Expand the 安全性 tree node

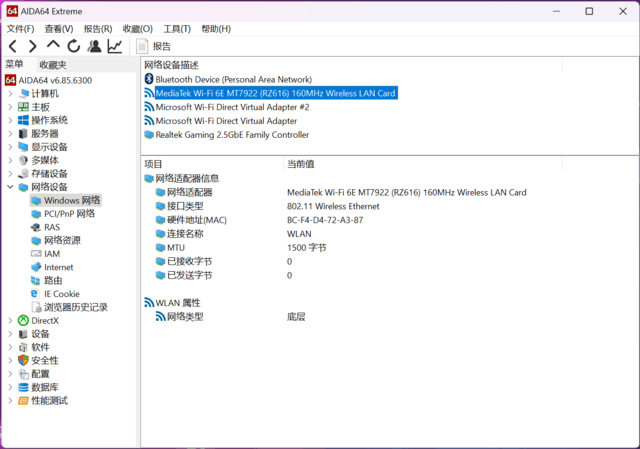click(10, 360)
